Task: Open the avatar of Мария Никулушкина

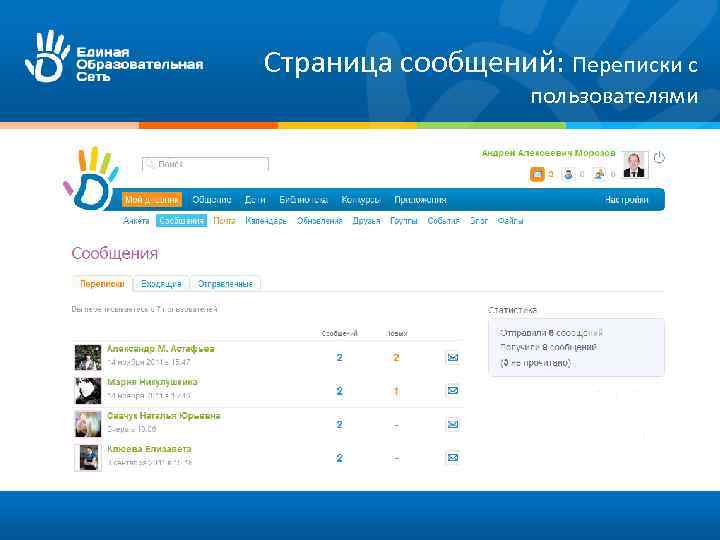Action: coord(88,391)
